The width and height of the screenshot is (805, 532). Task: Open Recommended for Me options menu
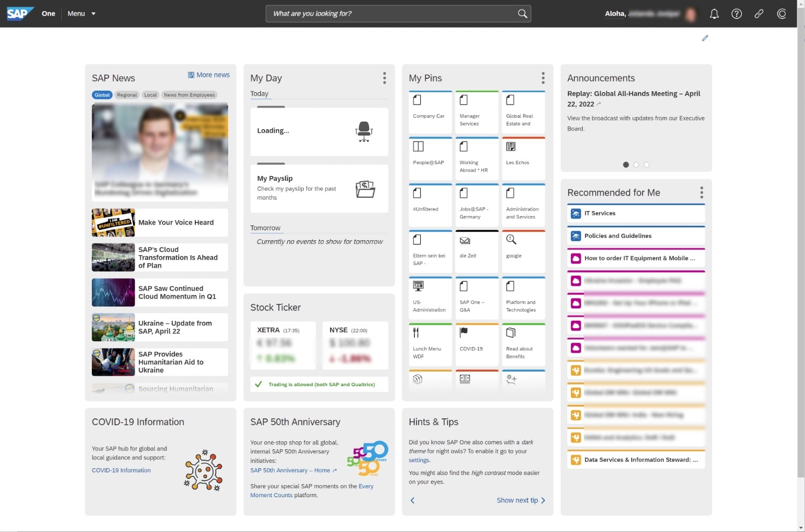coord(701,193)
